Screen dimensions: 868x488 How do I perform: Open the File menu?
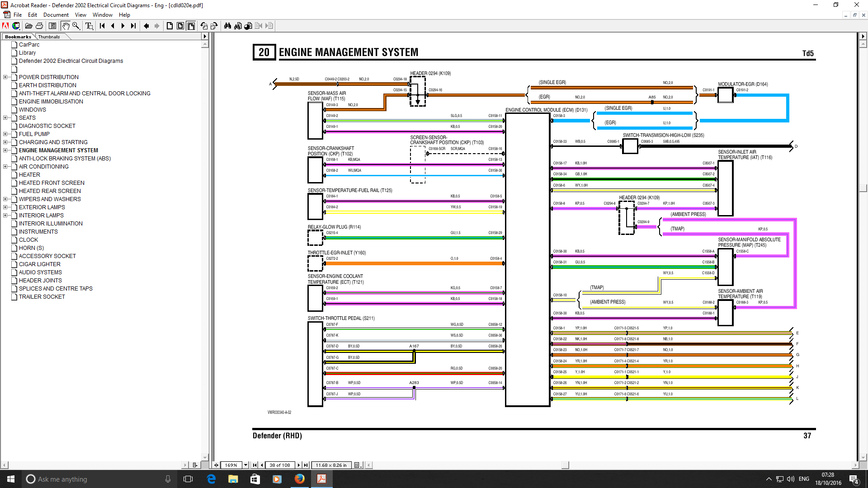pyautogui.click(x=18, y=15)
